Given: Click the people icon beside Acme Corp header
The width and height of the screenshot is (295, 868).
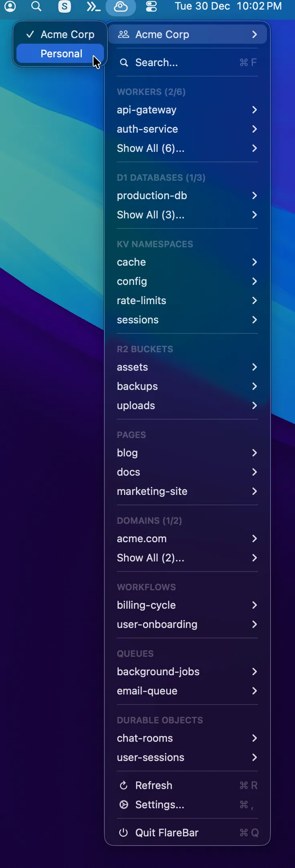Looking at the screenshot, I should 124,34.
